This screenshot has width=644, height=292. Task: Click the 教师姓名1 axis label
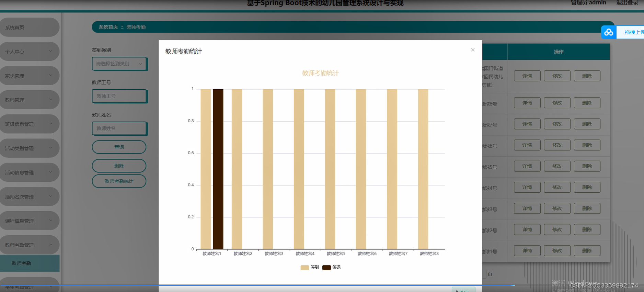click(212, 254)
